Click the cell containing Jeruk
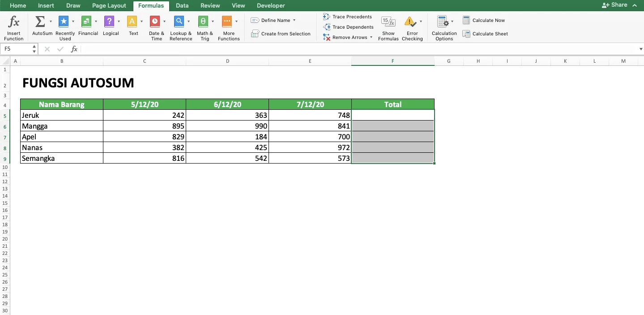 pos(62,115)
